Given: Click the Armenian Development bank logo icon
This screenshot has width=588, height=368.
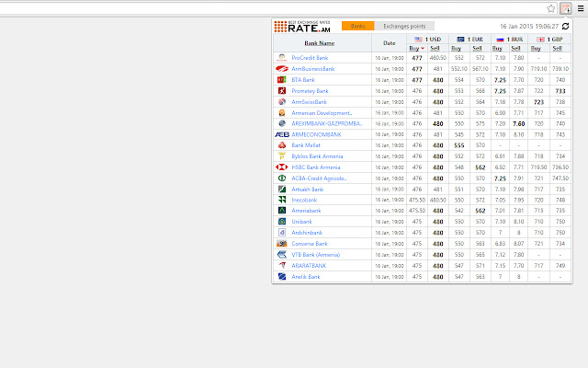Looking at the screenshot, I should (282, 112).
